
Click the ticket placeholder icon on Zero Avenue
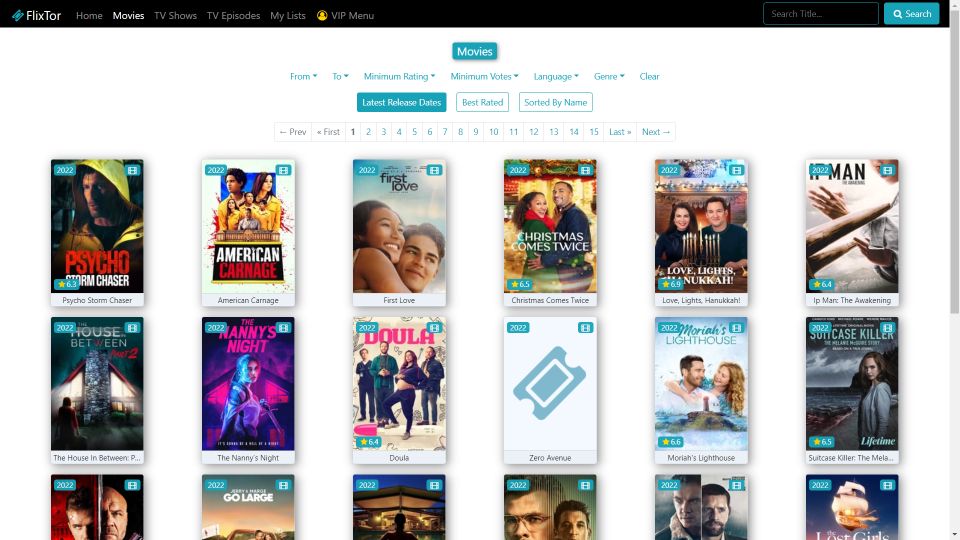550,383
